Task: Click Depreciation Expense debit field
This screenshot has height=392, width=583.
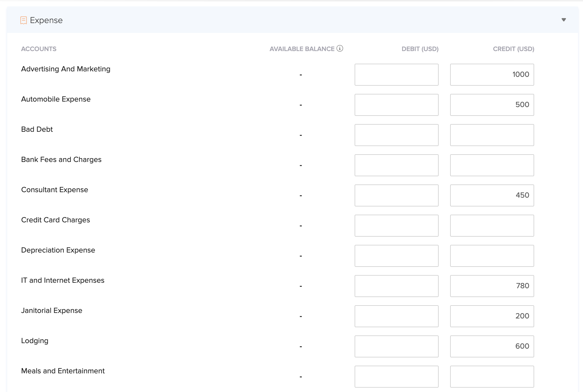Action: click(396, 256)
